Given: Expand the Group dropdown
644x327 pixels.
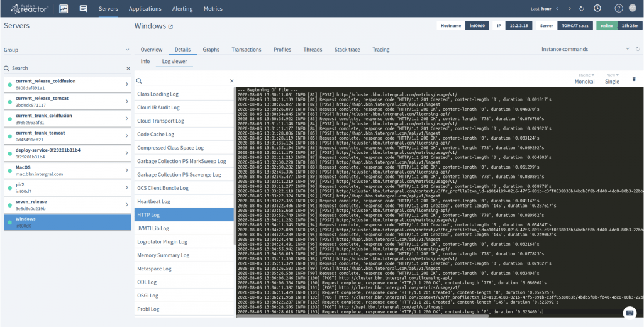Looking at the screenshot, I should click(x=67, y=50).
